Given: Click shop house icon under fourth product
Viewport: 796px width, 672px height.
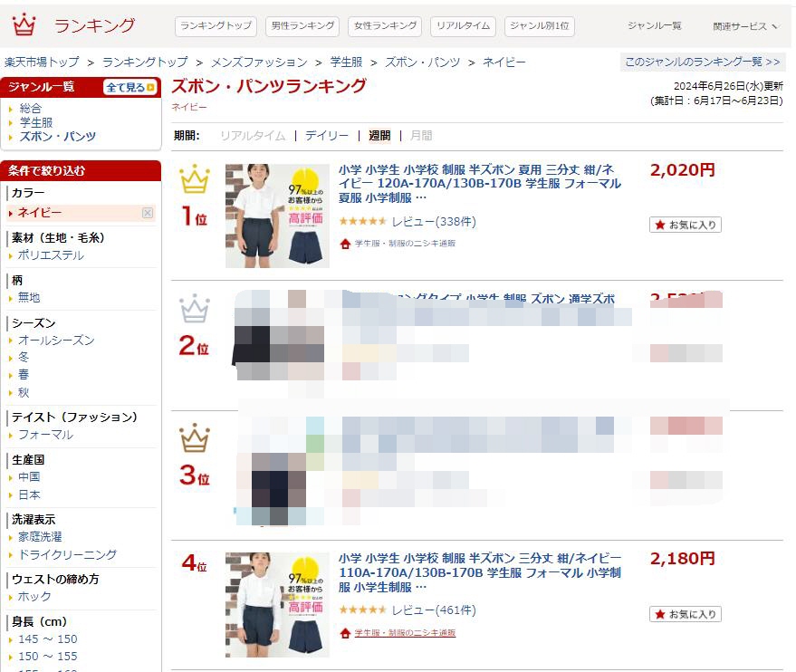Looking at the screenshot, I should pos(345,633).
